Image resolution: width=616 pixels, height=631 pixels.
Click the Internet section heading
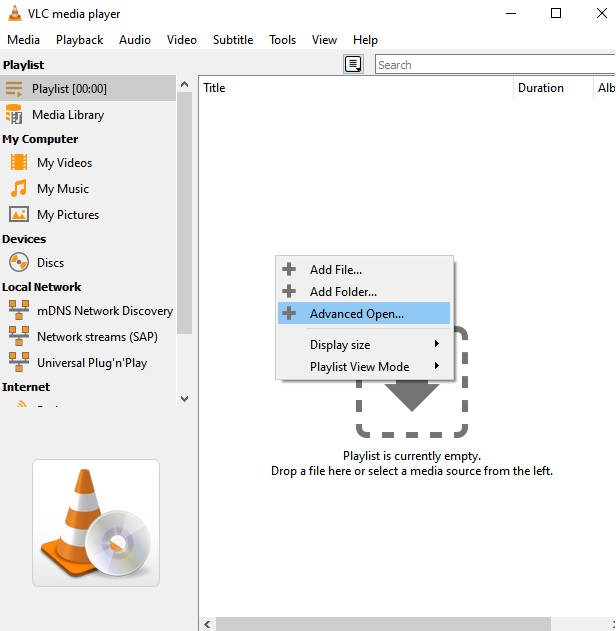click(26, 387)
